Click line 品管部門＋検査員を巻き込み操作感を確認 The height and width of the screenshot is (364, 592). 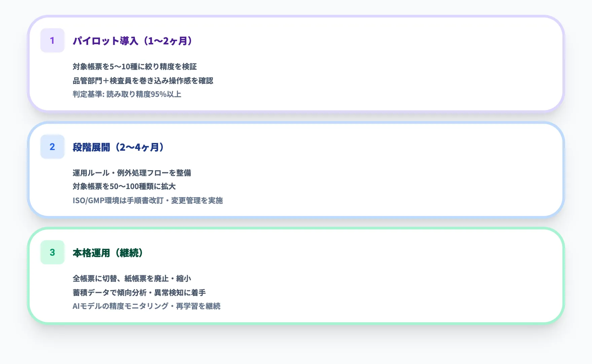pyautogui.click(x=143, y=81)
